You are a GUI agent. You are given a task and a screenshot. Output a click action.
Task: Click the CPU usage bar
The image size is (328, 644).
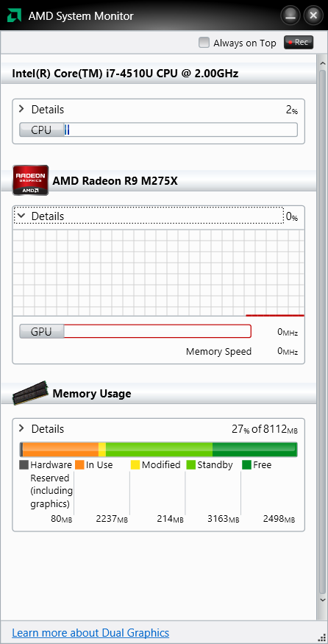coord(158,130)
